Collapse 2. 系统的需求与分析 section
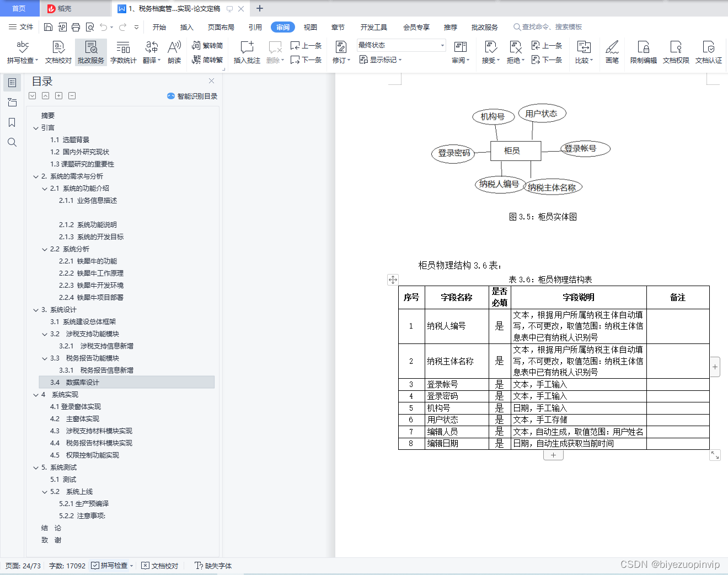Viewport: 728px width, 575px height. coord(36,176)
